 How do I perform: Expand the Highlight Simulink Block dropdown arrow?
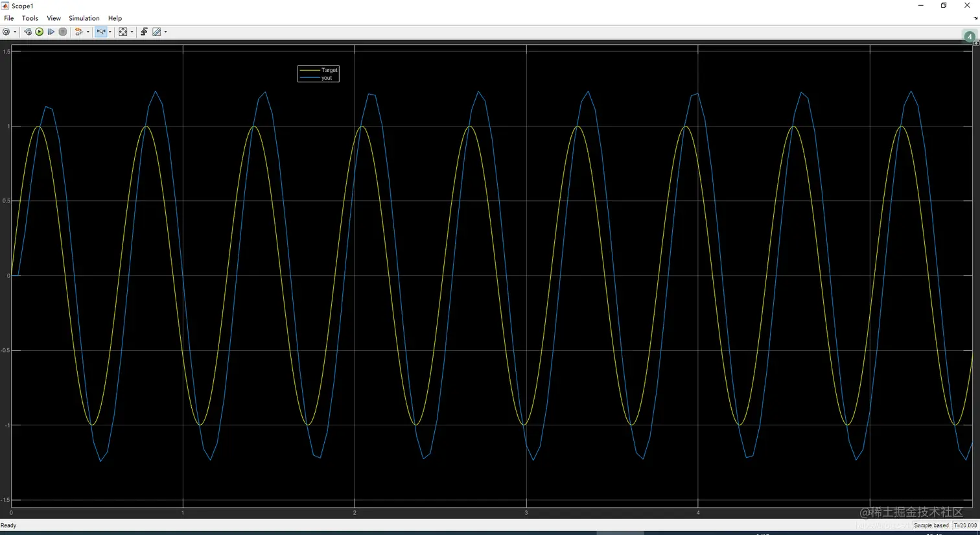click(x=88, y=32)
